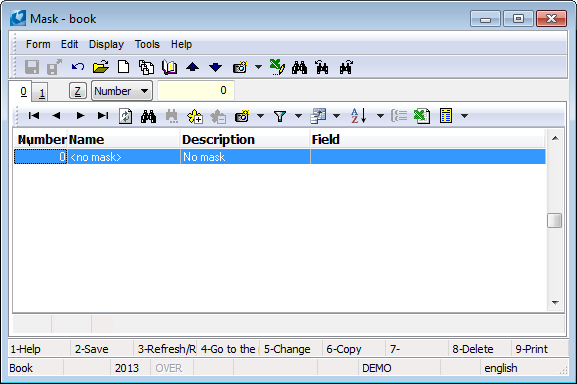The image size is (577, 384).
Task: Click grayed binoculars continue search icon
Action: tap(171, 116)
